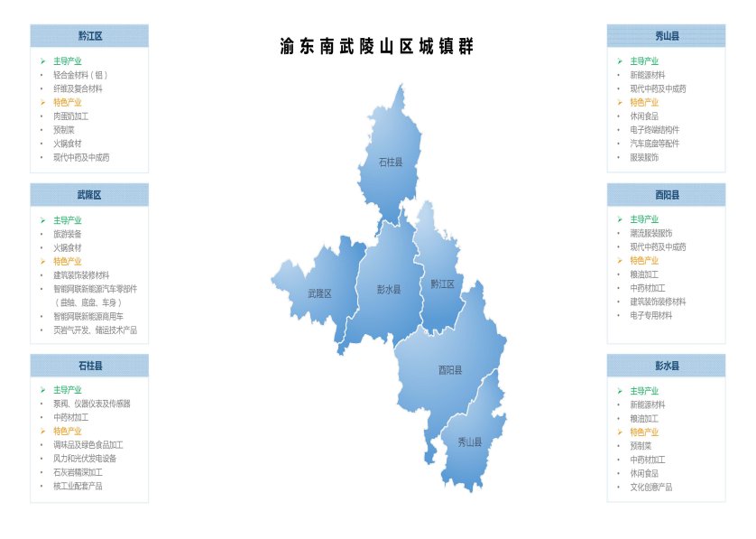Click the 特色产业 arrow in 武隆区 panel
Image resolution: width=756 pixels, height=539 pixels.
coord(41,261)
